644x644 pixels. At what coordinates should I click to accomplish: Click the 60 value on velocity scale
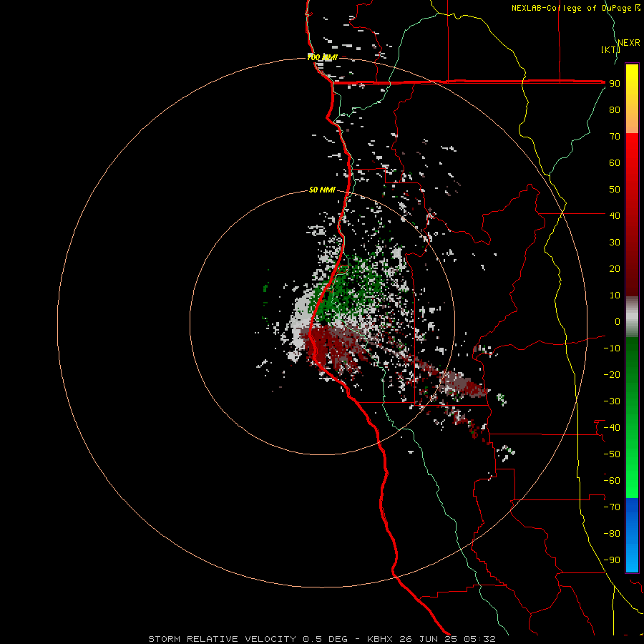[x=615, y=162]
